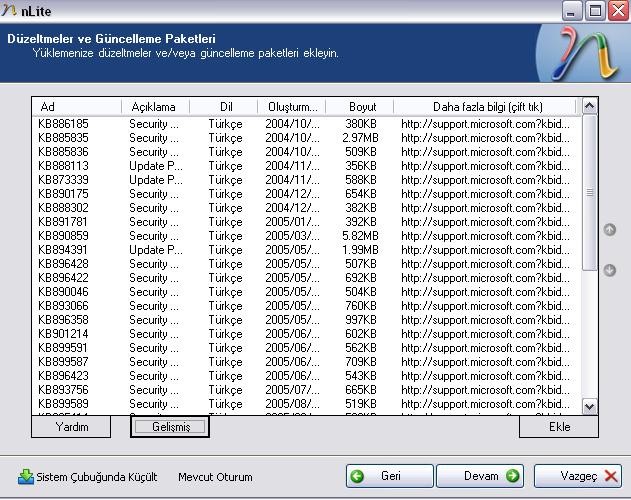The image size is (631, 500).
Task: Minimize to tray via Sistem Çubuğunda Küçült
Action: point(88,477)
